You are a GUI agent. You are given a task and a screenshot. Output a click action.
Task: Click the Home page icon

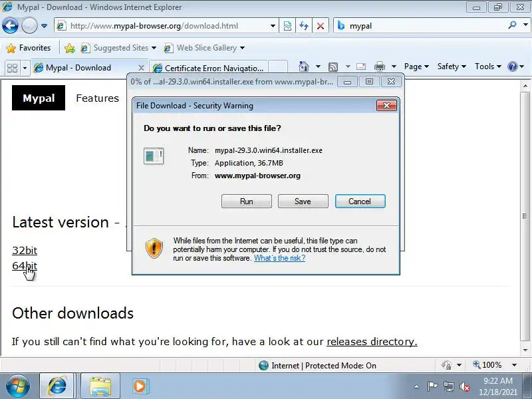tap(304, 66)
